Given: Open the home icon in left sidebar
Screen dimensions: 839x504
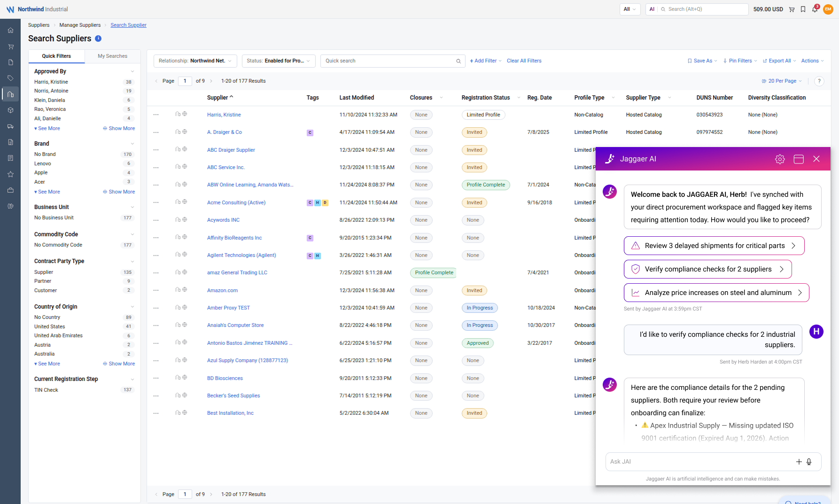Looking at the screenshot, I should [10, 31].
